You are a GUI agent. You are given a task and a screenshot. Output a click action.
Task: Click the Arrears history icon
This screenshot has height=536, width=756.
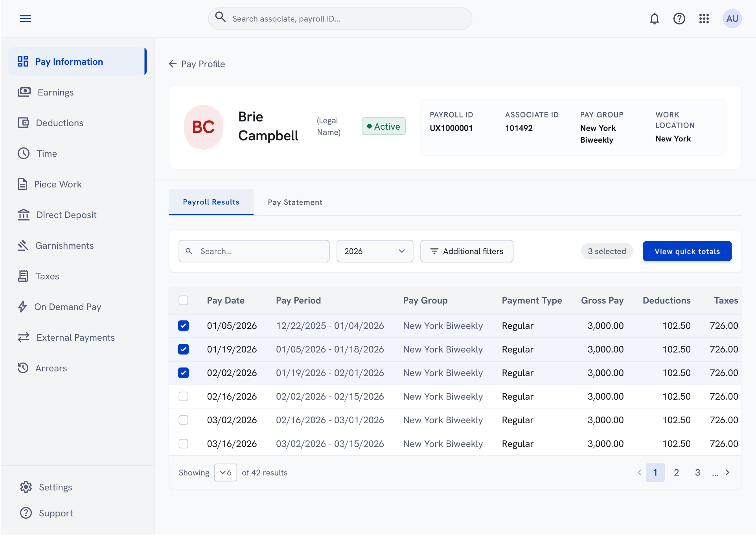point(23,368)
